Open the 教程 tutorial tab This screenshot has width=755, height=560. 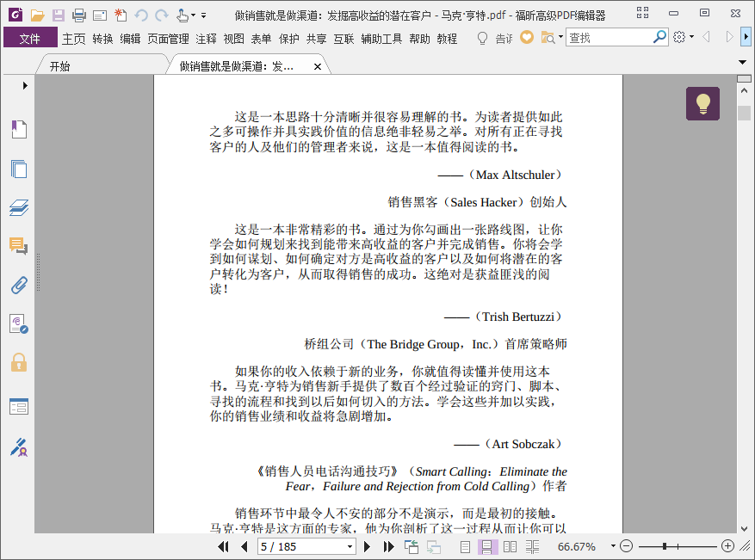pyautogui.click(x=447, y=39)
